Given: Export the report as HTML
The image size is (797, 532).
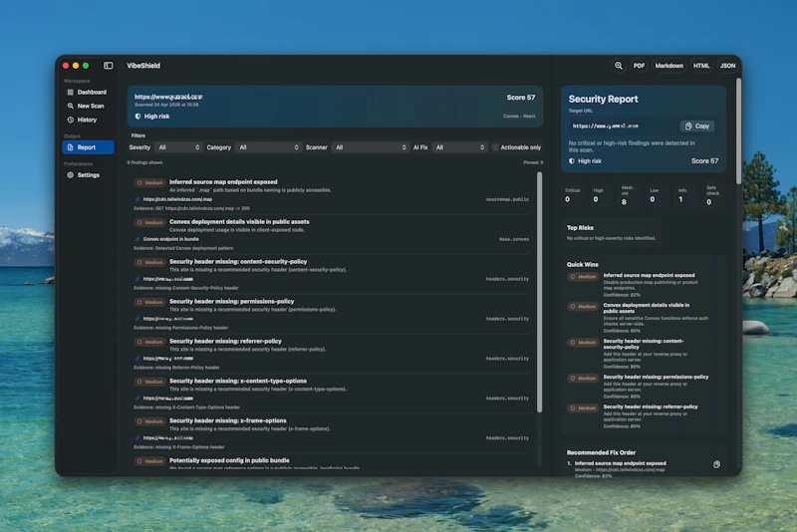Looking at the screenshot, I should (701, 66).
